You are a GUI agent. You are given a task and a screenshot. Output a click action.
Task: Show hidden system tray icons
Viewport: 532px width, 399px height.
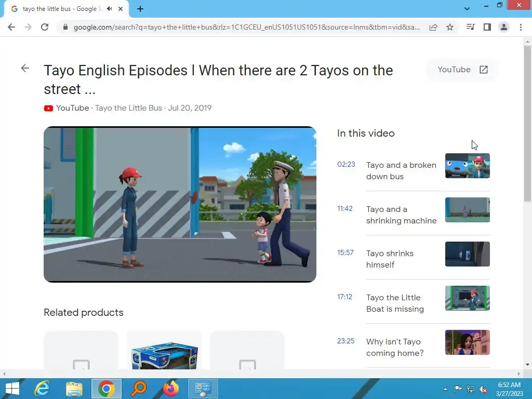(x=445, y=389)
